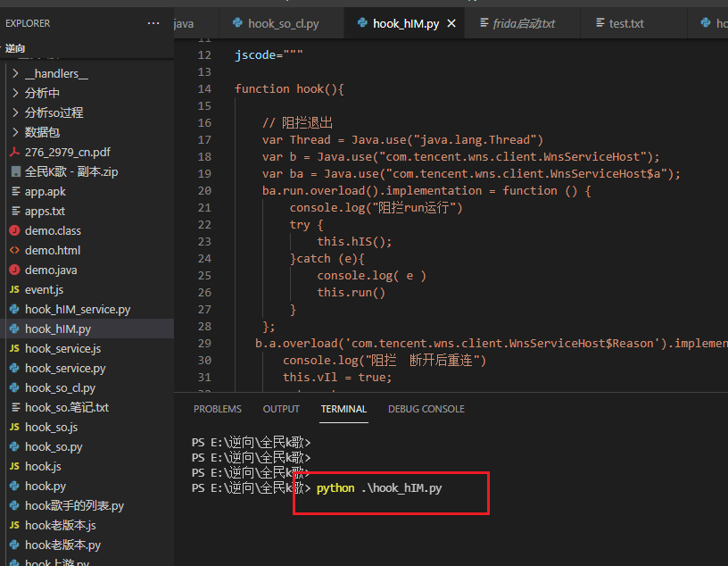Click text file icon beside hook_so.笔记.txt
Viewport: 728px width, 566px height.
[x=15, y=407]
